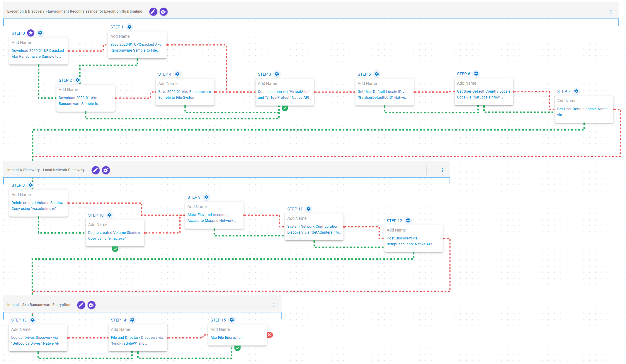The width and height of the screenshot is (626, 364).
Task: Click the pencil icon for Local Network Discovery
Action: (x=96, y=170)
